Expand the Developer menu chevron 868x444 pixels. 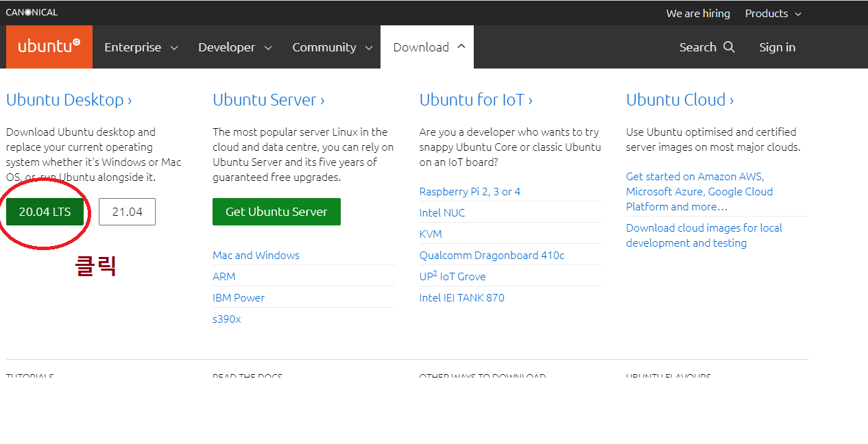pyautogui.click(x=268, y=48)
